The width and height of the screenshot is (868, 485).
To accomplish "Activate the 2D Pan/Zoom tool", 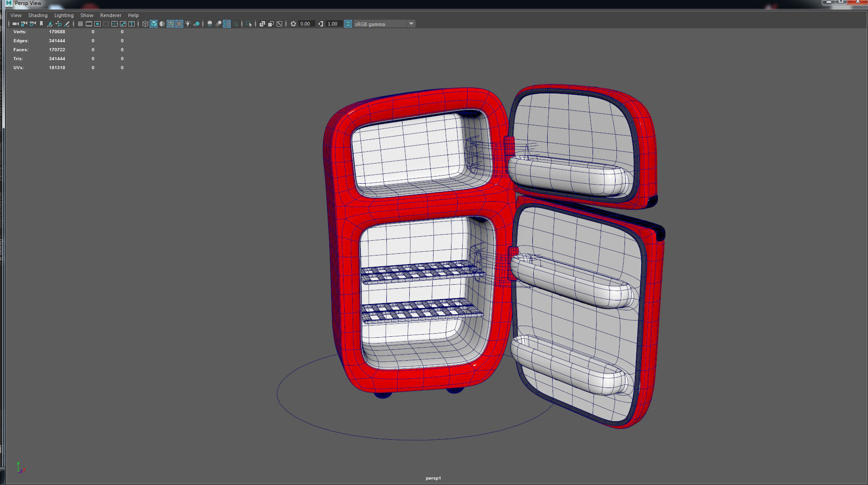I will [x=59, y=24].
